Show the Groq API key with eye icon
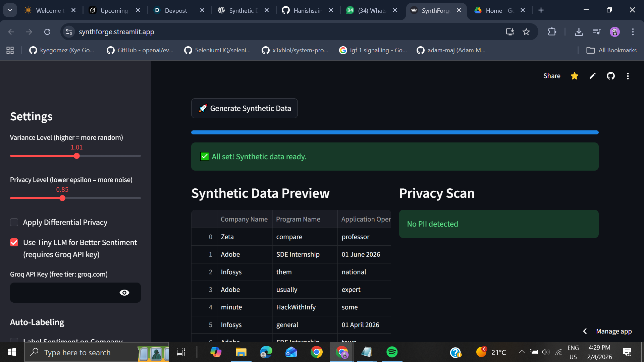 [x=124, y=293]
